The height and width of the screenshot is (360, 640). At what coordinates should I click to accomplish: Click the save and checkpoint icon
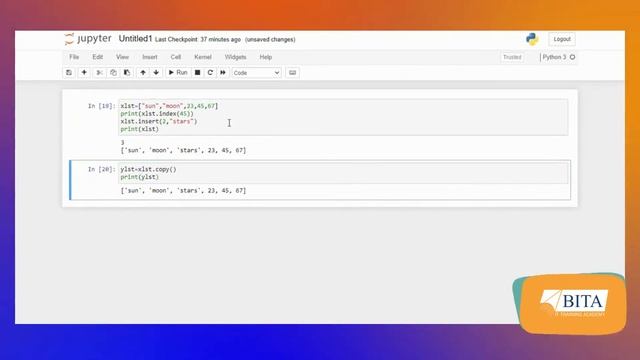tap(69, 73)
